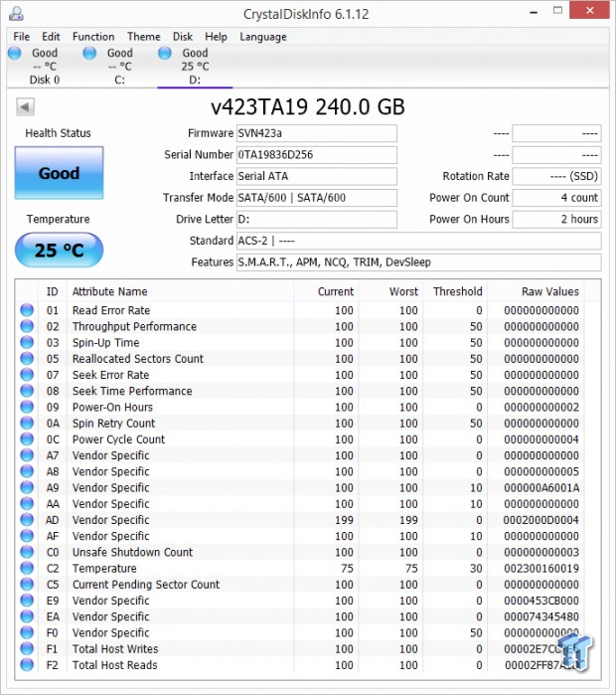Select raw value 000000A6001A
The width and height of the screenshot is (616, 695).
541,487
